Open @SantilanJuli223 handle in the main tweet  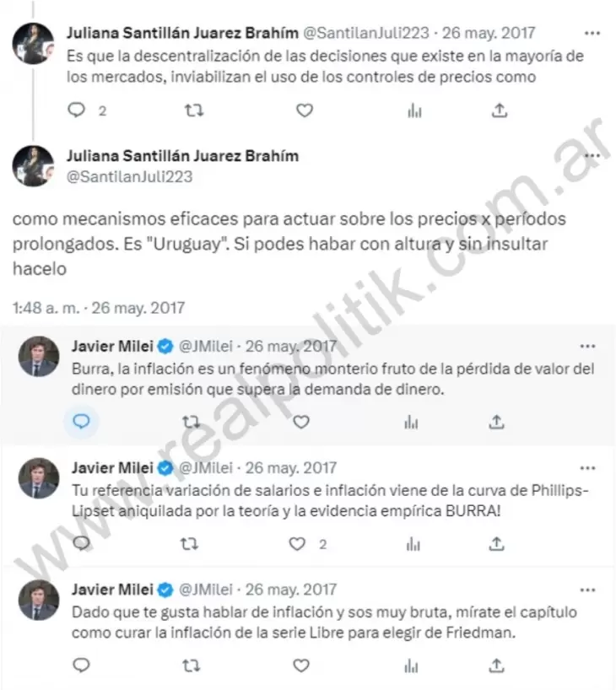tap(129, 176)
